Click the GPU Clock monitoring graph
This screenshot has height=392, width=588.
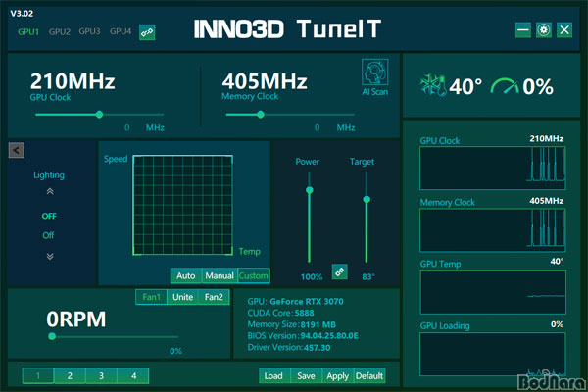click(493, 168)
